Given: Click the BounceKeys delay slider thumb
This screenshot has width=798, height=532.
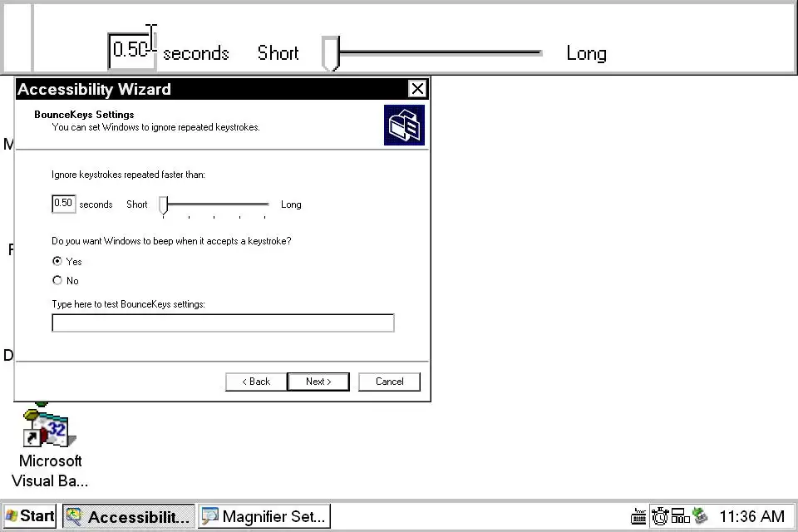Looking at the screenshot, I should tap(164, 205).
